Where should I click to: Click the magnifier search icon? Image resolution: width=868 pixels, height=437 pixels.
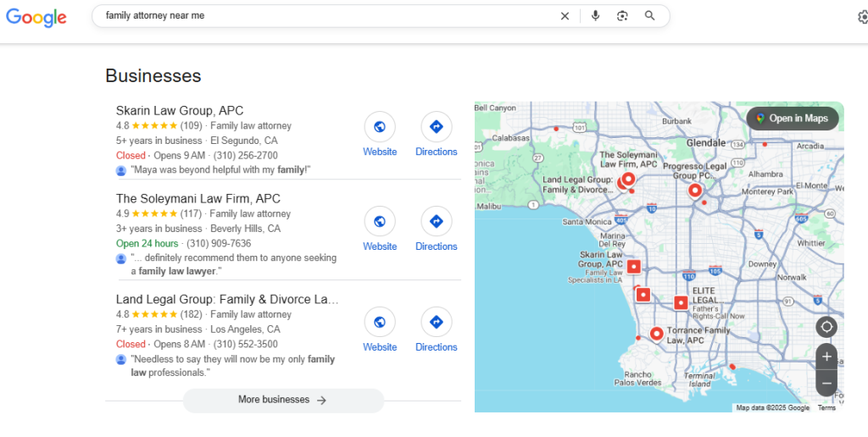(650, 16)
